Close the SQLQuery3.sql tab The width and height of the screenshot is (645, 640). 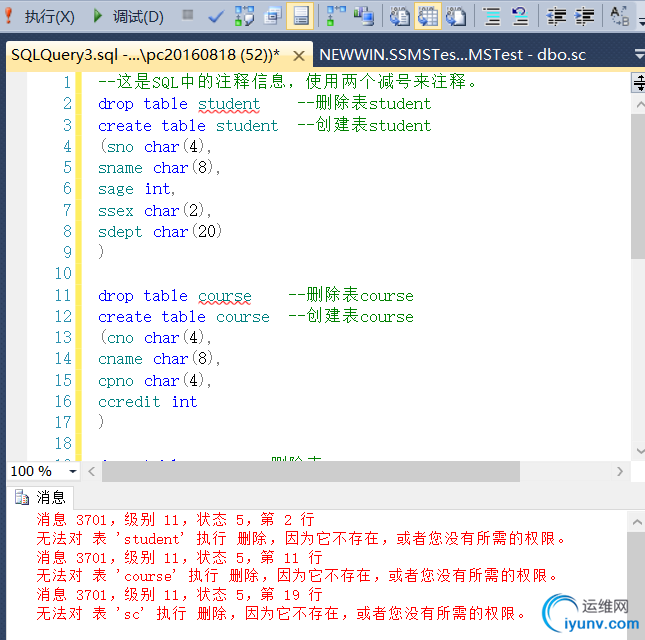pyautogui.click(x=299, y=56)
